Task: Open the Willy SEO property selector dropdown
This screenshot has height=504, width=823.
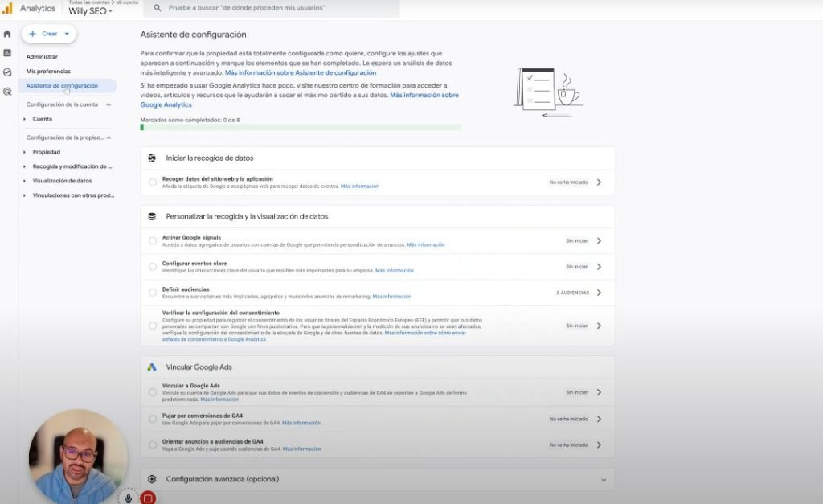Action: 90,11
